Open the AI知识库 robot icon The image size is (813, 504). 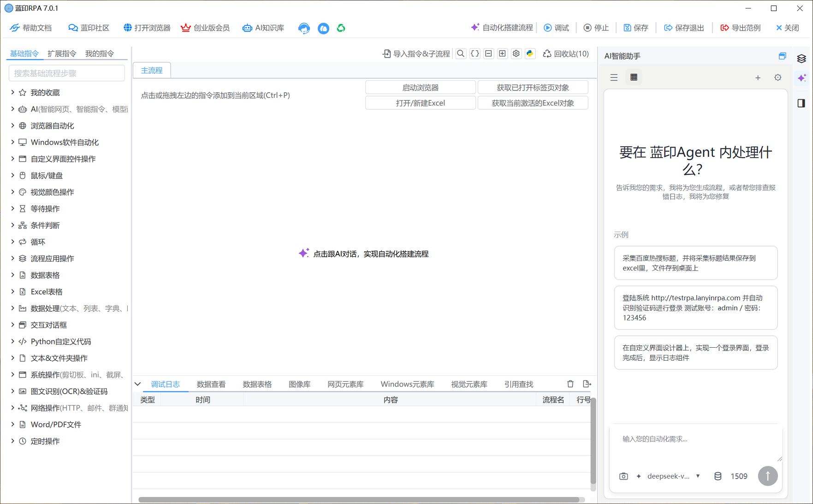[263, 28]
